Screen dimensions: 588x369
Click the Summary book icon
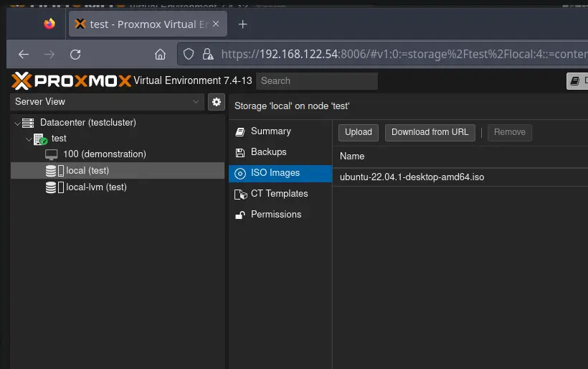240,132
